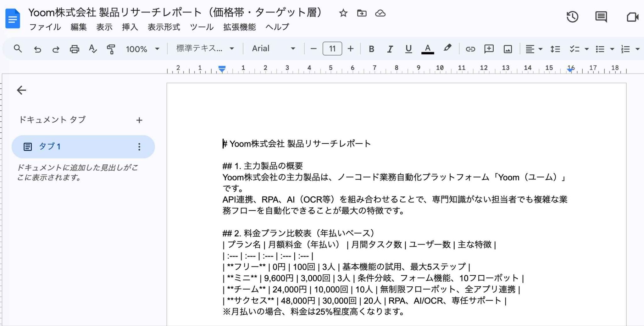This screenshot has height=326, width=644.
Task: Open the version history clock icon
Action: [572, 17]
